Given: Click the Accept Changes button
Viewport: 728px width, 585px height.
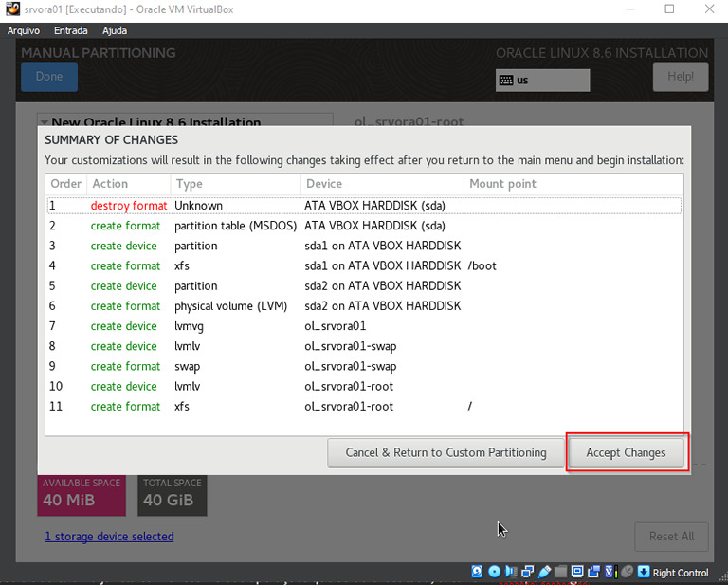Looking at the screenshot, I should [x=626, y=452].
